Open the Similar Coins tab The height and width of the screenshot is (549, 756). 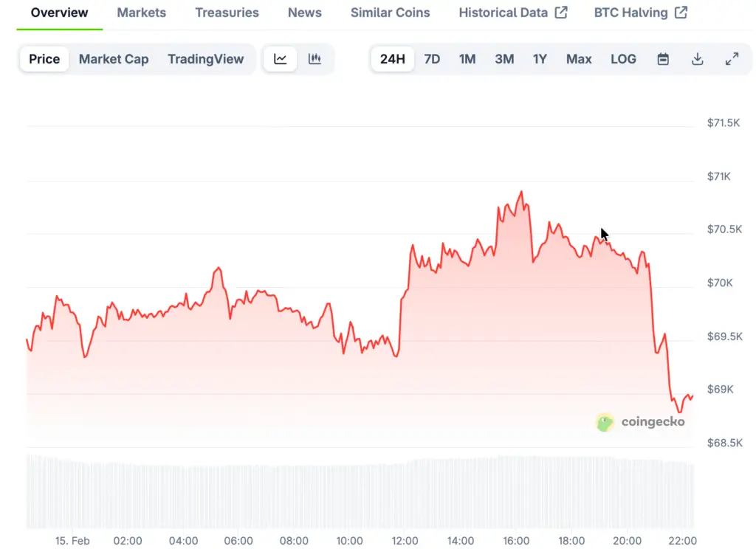click(x=390, y=13)
